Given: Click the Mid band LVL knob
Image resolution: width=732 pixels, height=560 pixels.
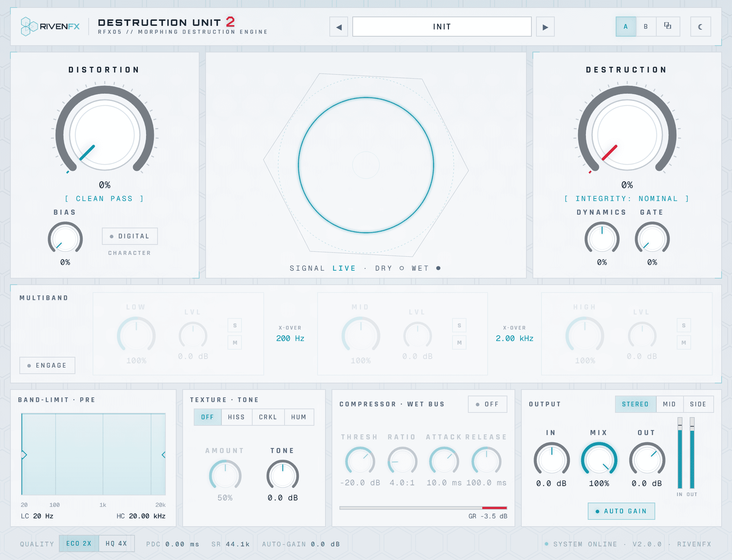Looking at the screenshot, I should 418,335.
